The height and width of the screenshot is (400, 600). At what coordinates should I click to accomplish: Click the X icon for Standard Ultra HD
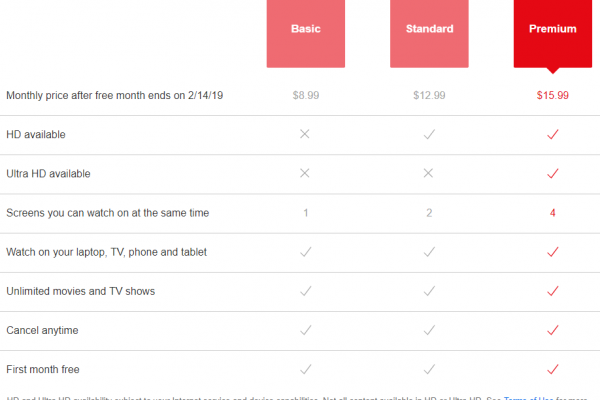click(x=428, y=173)
